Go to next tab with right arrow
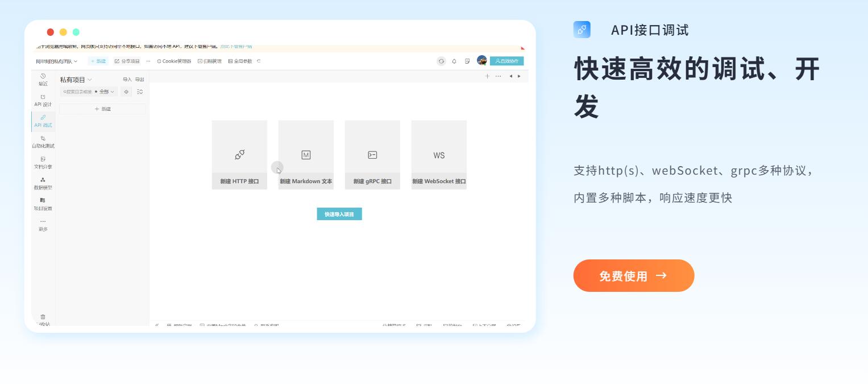 [x=519, y=76]
